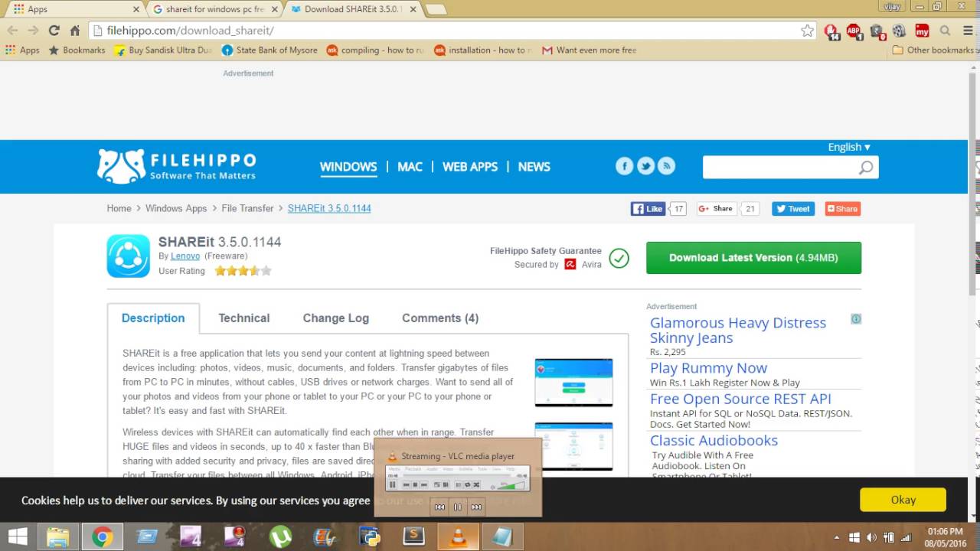Click the Facebook Like button
980x551 pixels.
(x=648, y=208)
